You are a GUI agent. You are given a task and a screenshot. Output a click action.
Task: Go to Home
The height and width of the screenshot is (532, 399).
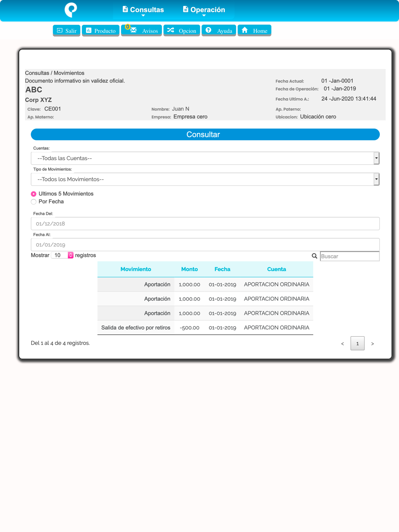click(255, 31)
